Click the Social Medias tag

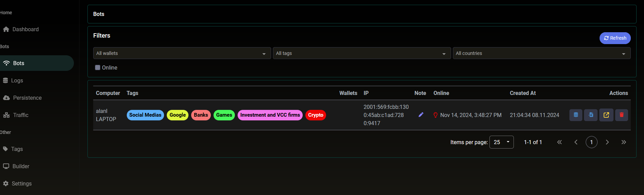tap(145, 115)
